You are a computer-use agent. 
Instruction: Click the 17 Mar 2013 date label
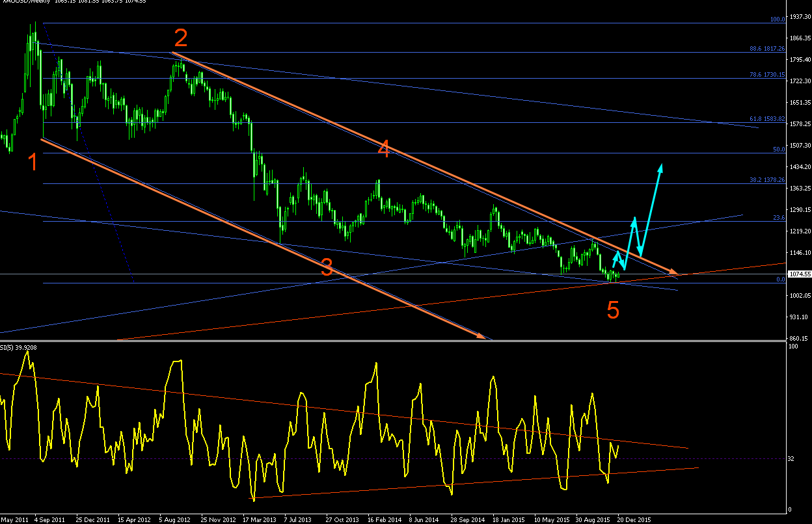259,520
